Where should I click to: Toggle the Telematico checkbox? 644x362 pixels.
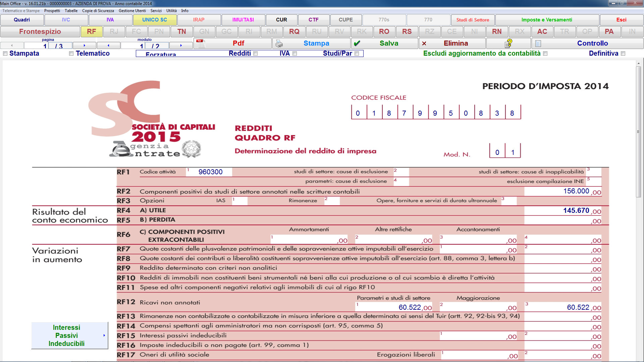[x=71, y=54]
